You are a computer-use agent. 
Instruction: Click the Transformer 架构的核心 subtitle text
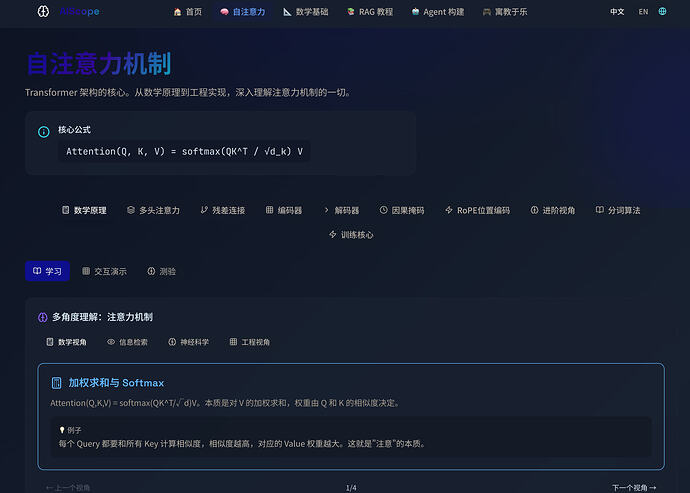188,92
